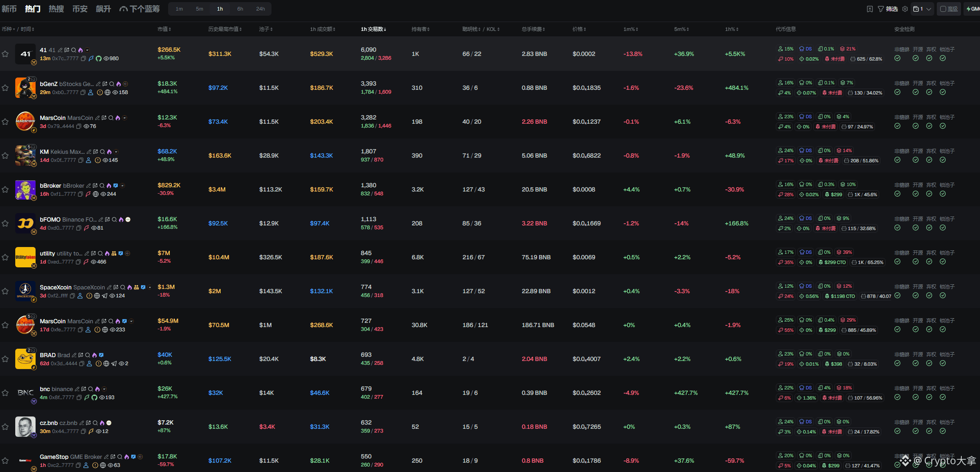
Task: Open the GitHub link for token 41
Action: (99, 58)
